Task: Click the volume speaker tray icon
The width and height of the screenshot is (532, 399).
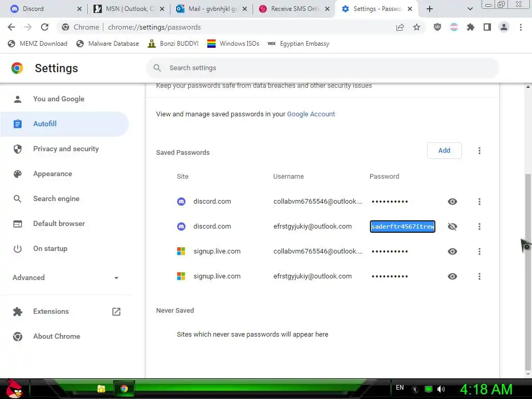Action: click(x=441, y=389)
